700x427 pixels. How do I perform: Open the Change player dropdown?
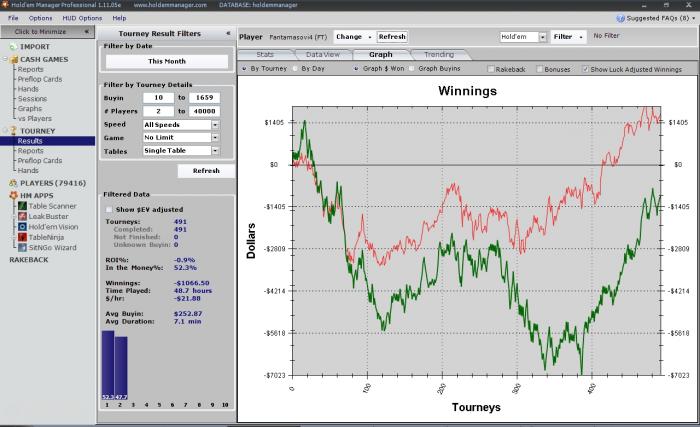click(354, 37)
